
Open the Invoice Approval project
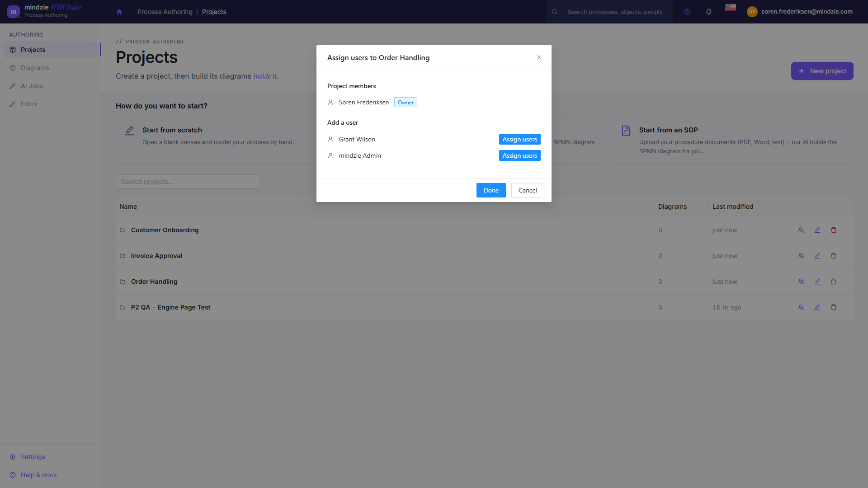(x=156, y=256)
